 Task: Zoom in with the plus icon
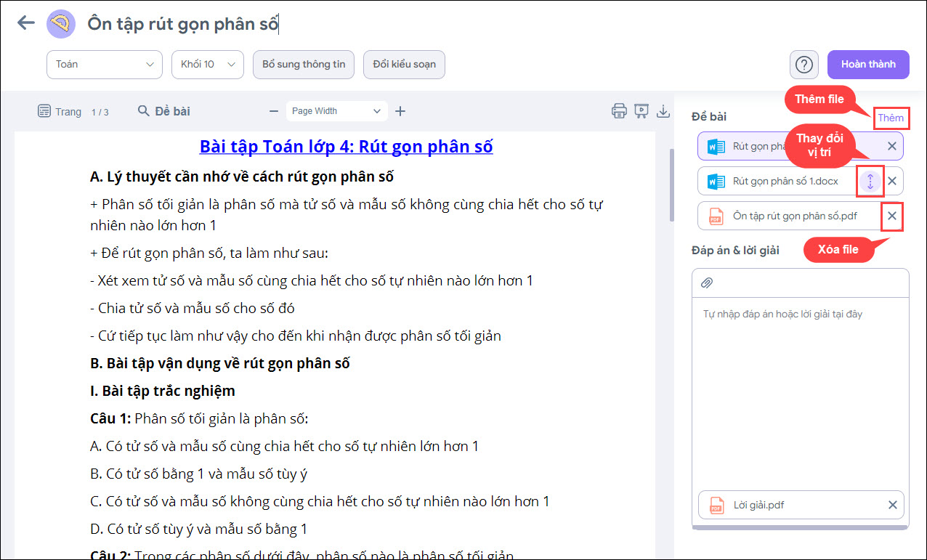[x=400, y=111]
